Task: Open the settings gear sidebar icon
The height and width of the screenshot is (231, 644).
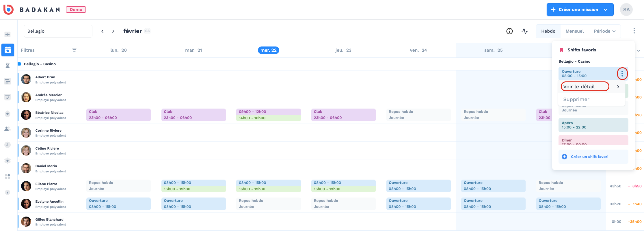Action: (x=8, y=161)
